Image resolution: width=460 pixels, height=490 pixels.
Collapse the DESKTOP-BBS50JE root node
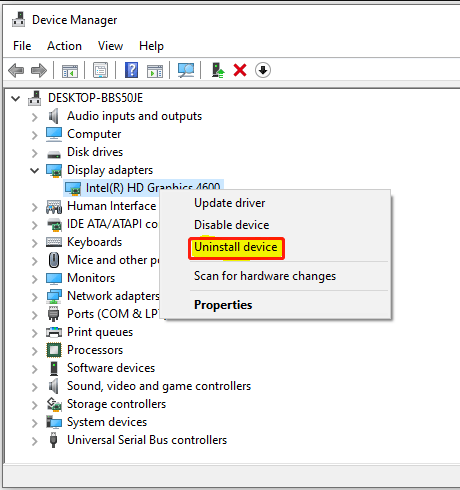(15, 99)
